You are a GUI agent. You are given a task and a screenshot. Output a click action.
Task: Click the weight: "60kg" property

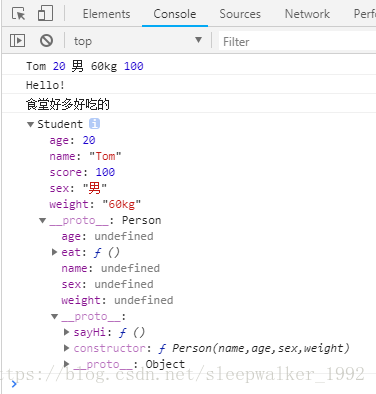point(95,204)
